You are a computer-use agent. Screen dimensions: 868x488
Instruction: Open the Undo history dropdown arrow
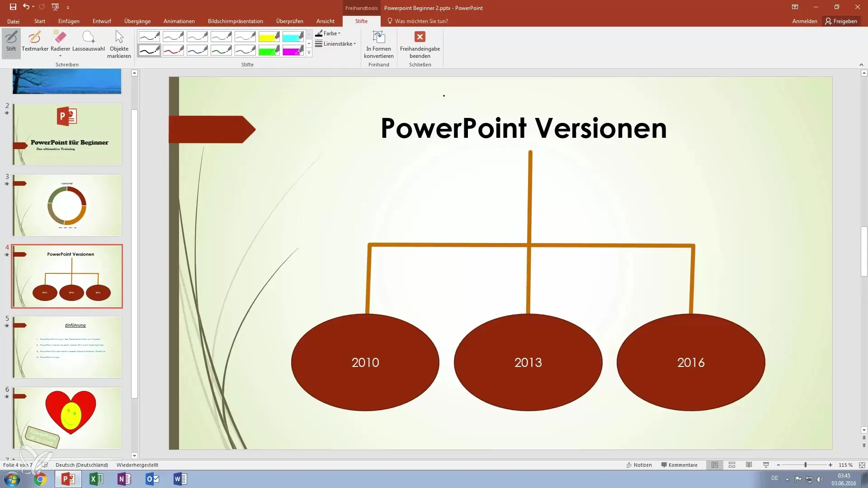click(33, 7)
